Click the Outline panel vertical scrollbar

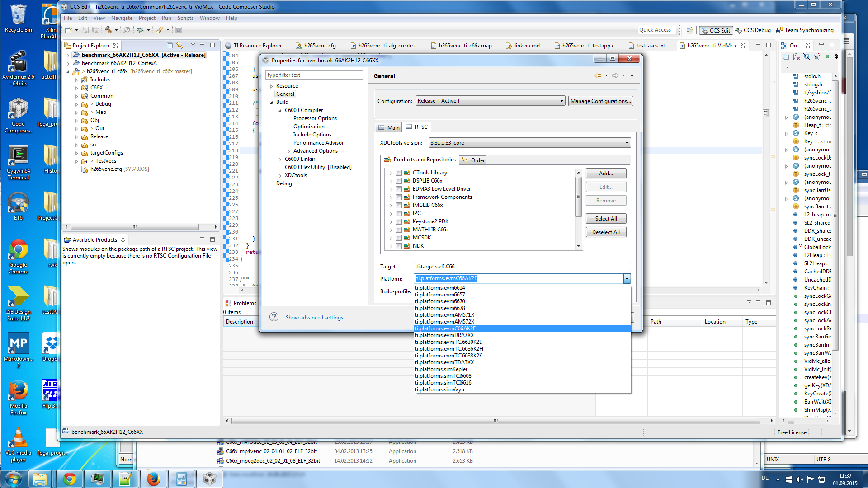(835, 215)
